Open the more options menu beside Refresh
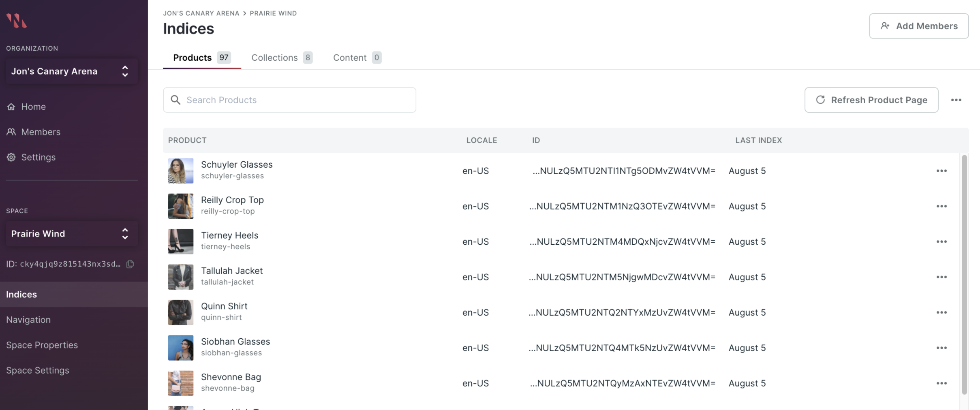980x410 pixels. click(x=956, y=100)
